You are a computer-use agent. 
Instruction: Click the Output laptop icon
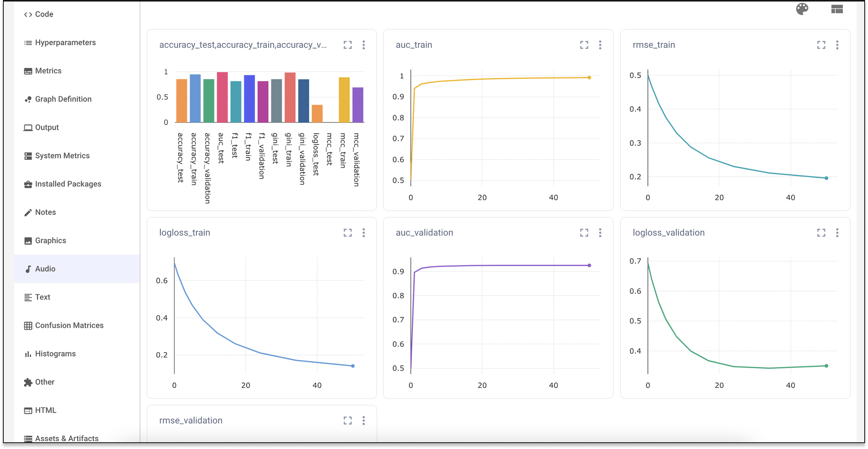click(28, 127)
